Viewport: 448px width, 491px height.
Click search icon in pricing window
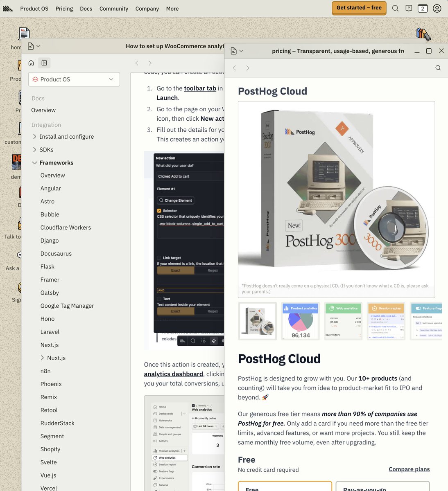point(438,68)
